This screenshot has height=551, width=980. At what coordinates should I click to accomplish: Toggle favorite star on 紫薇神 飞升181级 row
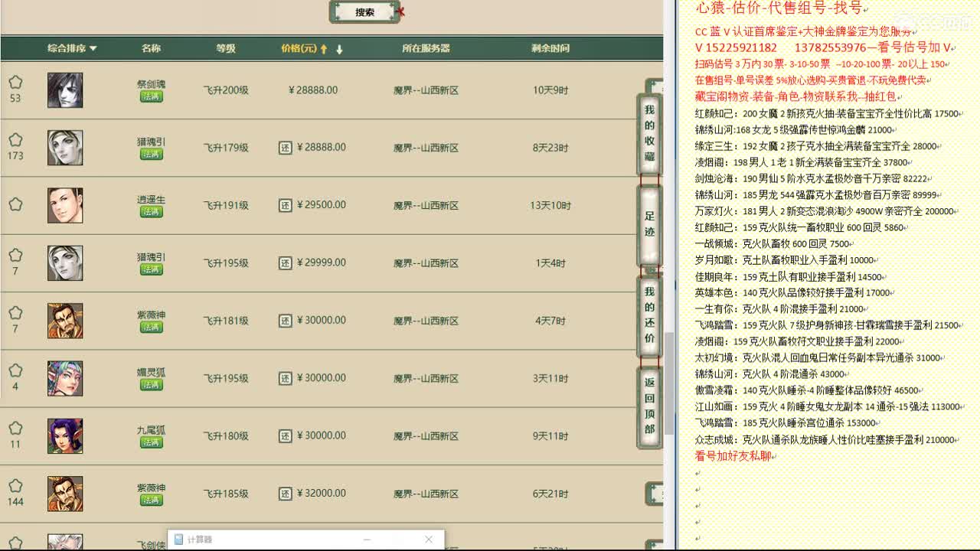pos(15,313)
